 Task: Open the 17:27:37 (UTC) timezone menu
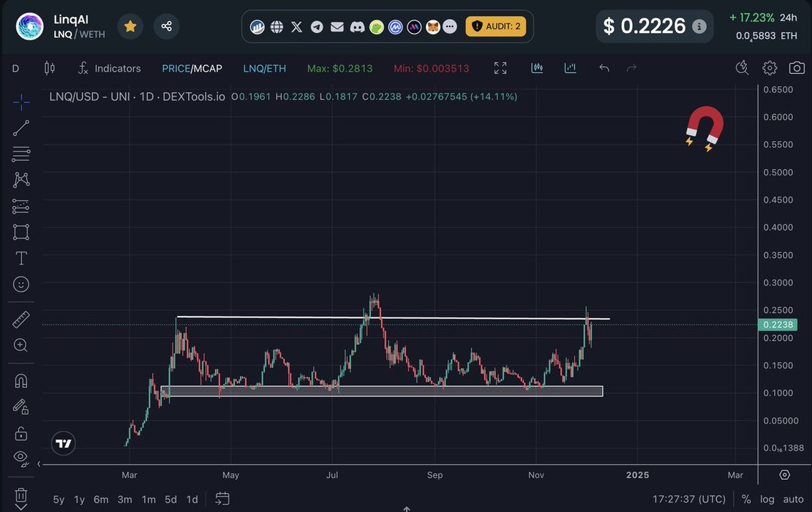pos(689,499)
